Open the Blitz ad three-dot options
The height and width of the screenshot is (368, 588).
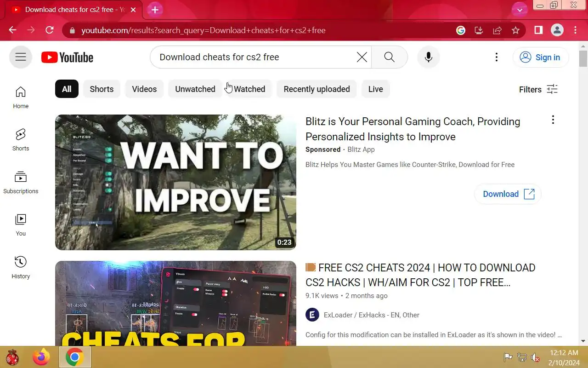(x=553, y=120)
